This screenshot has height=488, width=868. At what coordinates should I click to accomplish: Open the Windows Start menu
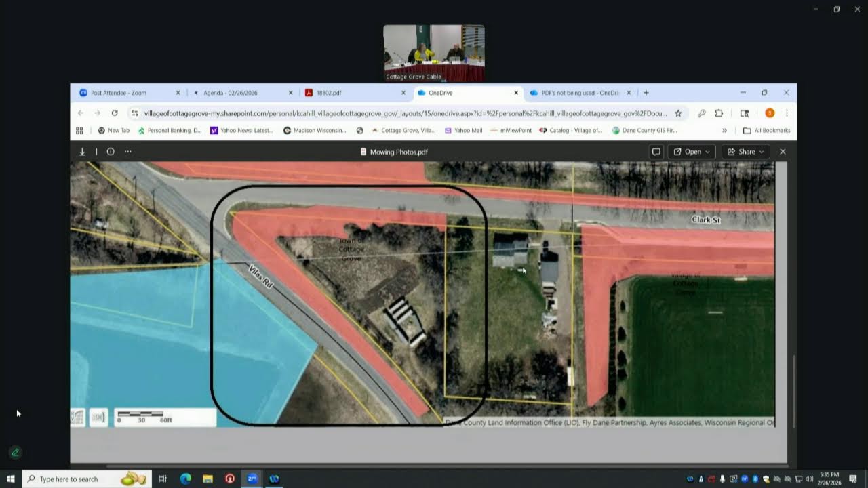tap(11, 479)
